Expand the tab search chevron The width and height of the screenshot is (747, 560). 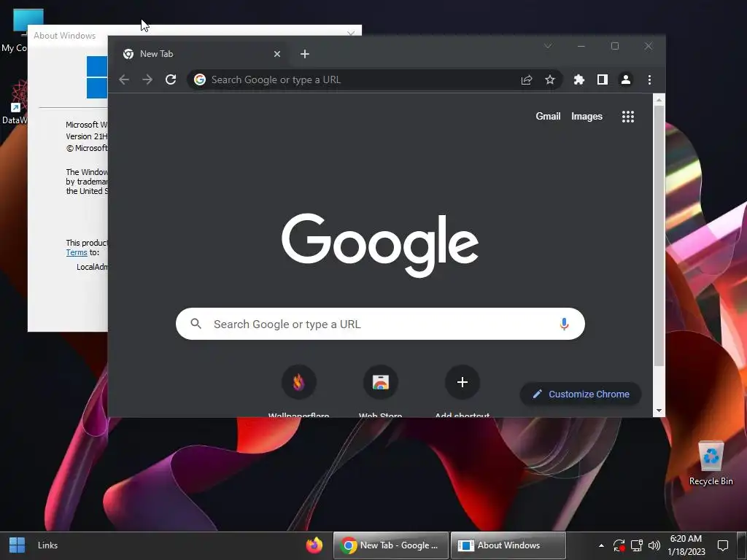(x=548, y=46)
